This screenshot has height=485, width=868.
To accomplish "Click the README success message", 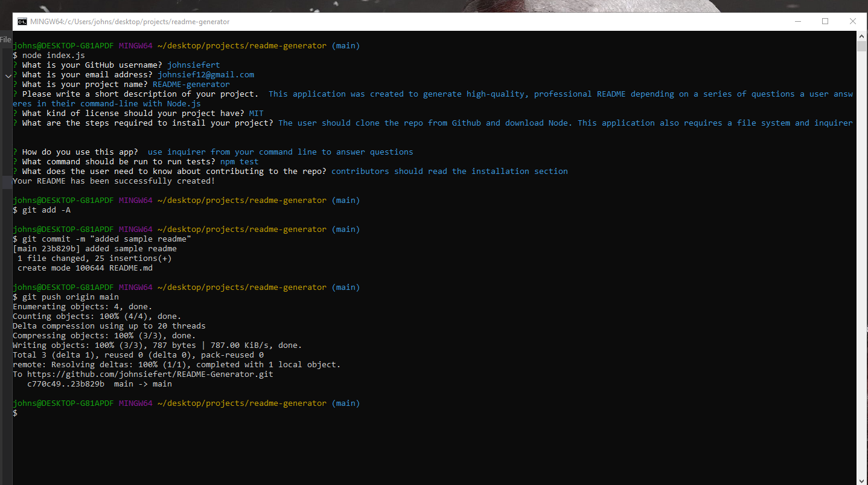I will pyautogui.click(x=113, y=181).
